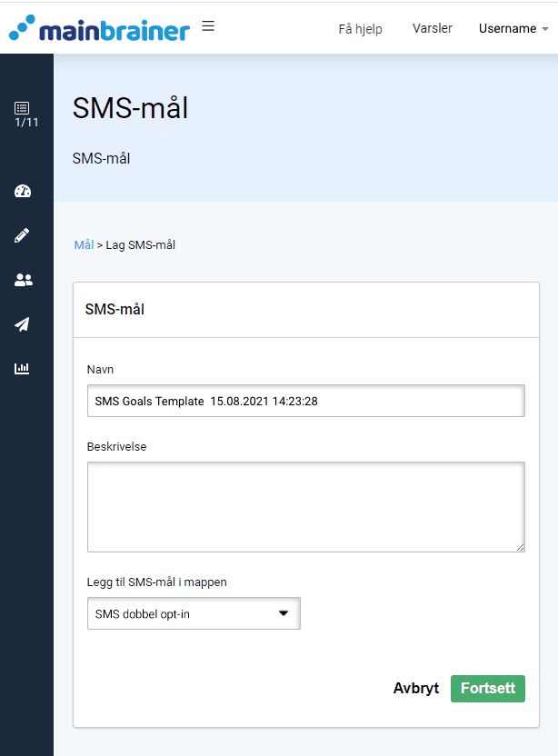
Task: Click the pencil edit icon in sidebar
Action: click(x=22, y=235)
